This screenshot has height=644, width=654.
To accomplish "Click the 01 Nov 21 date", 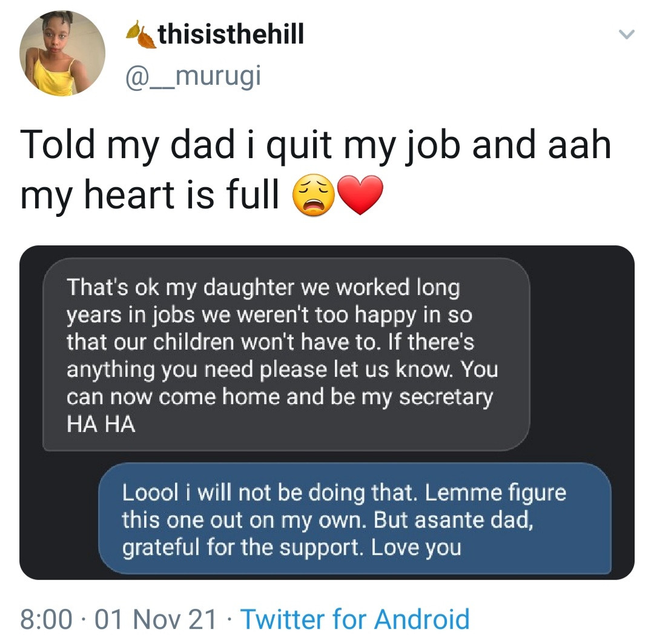I will [x=156, y=619].
